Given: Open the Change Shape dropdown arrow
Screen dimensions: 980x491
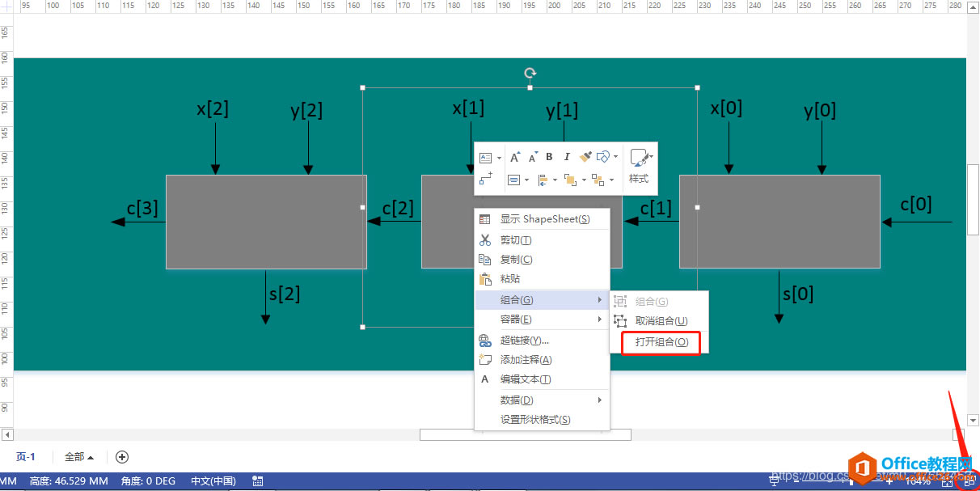Looking at the screenshot, I should [616, 156].
